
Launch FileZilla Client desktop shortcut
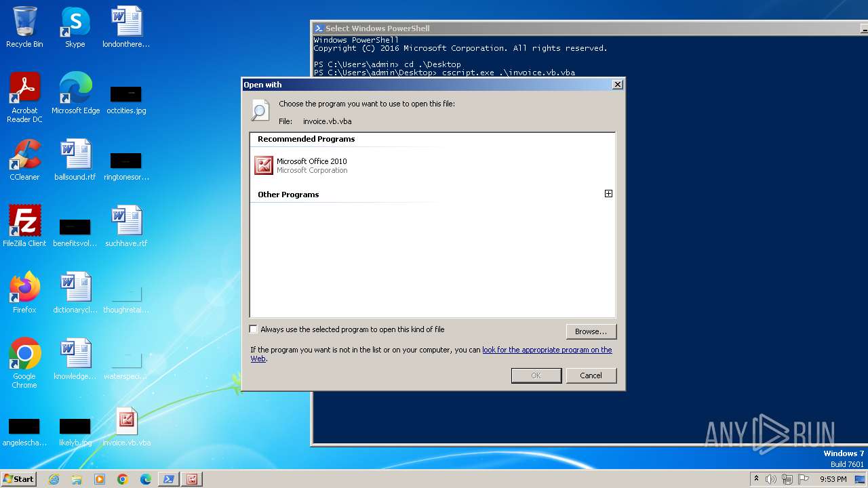coord(24,226)
